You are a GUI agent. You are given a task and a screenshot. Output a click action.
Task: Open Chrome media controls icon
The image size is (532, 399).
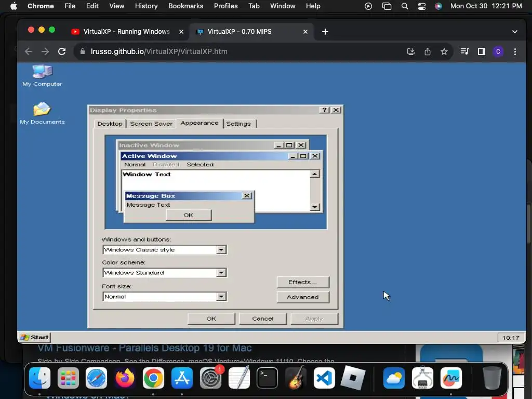[464, 51]
